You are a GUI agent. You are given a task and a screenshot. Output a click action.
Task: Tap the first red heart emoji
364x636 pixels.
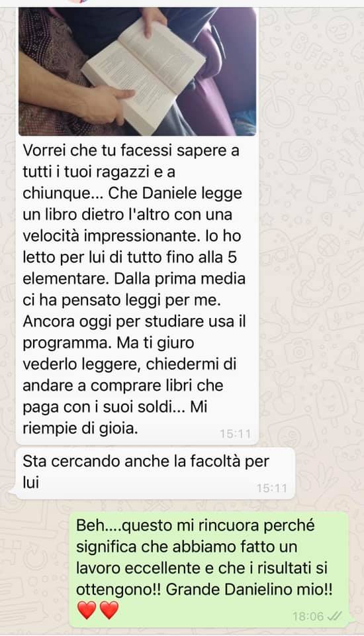[87, 609]
